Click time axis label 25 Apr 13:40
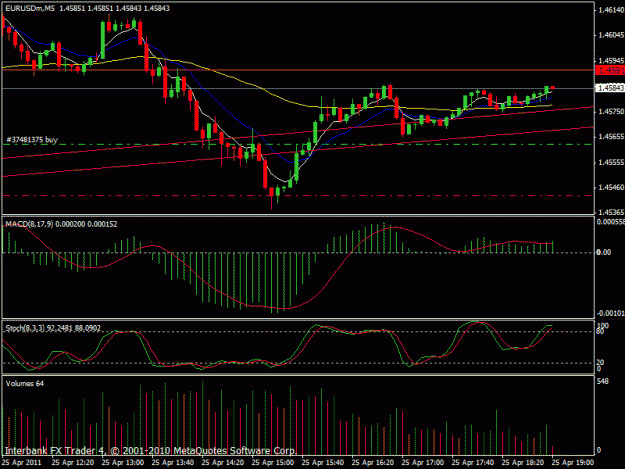Screen dimensions: 625x469 (173, 463)
